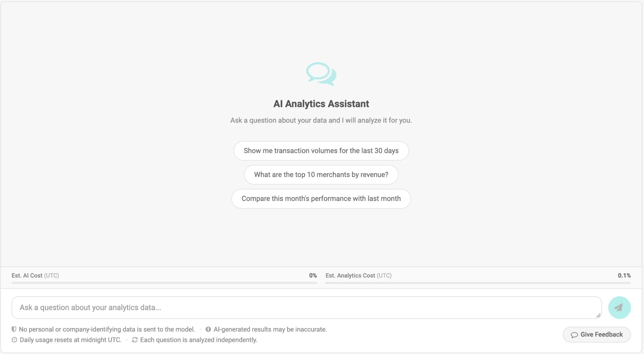Open the Give Feedback button
Image resolution: width=644 pixels, height=354 pixels.
597,335
